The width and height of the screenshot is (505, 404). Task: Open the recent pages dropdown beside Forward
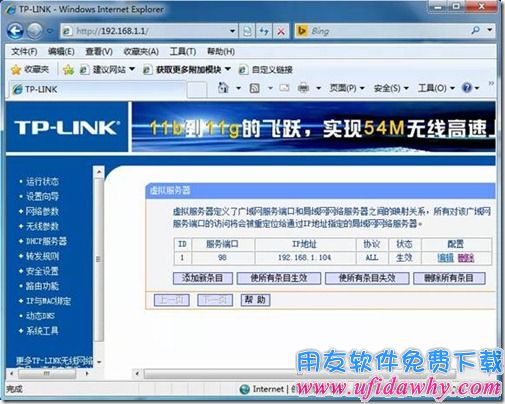pos(50,31)
